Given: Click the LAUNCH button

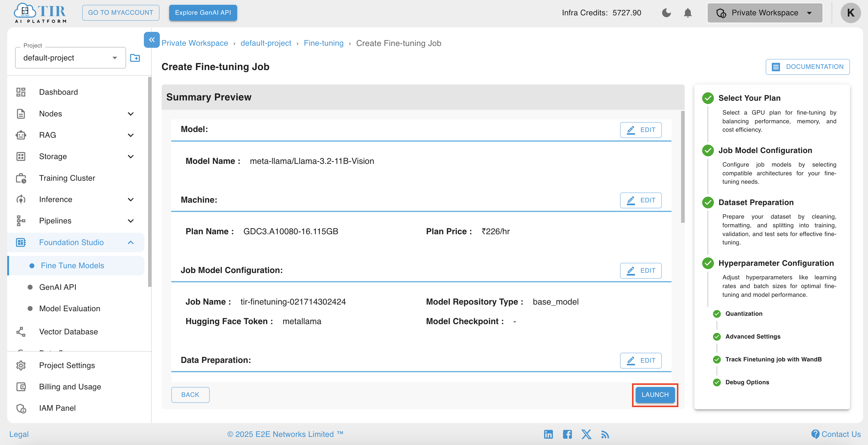Looking at the screenshot, I should (x=655, y=394).
